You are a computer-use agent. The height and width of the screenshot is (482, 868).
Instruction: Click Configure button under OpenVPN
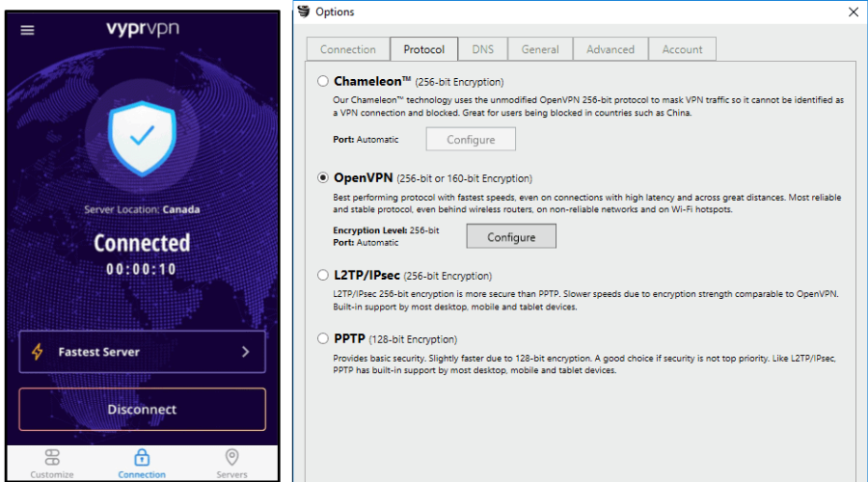[x=511, y=237]
